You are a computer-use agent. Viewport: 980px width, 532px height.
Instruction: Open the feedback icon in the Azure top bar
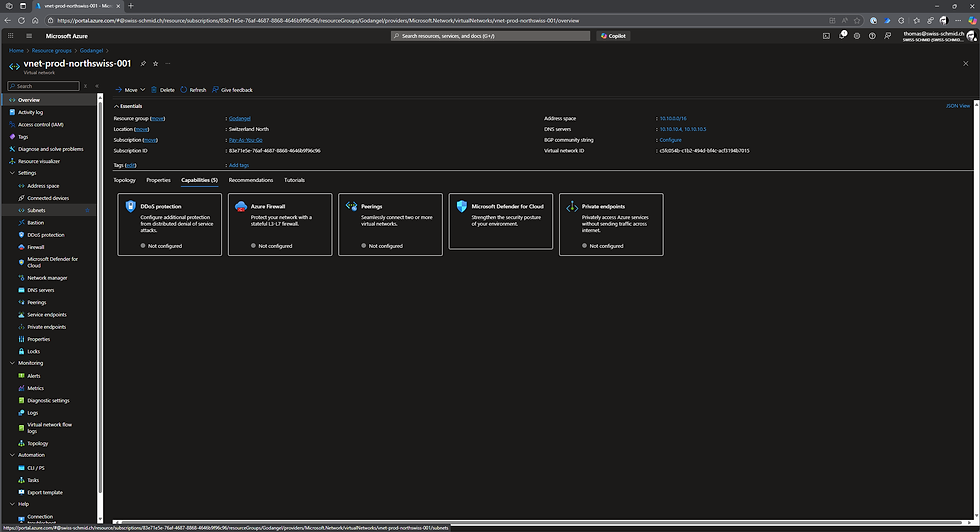pos(888,36)
